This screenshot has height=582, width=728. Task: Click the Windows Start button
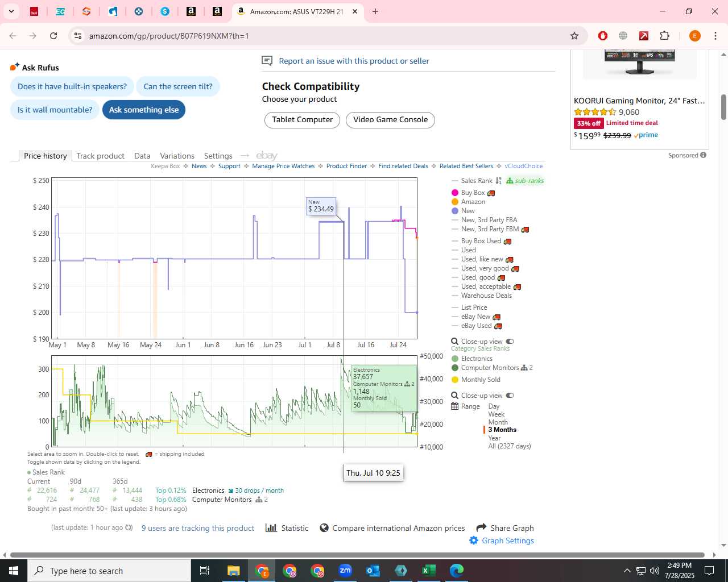pos(14,571)
